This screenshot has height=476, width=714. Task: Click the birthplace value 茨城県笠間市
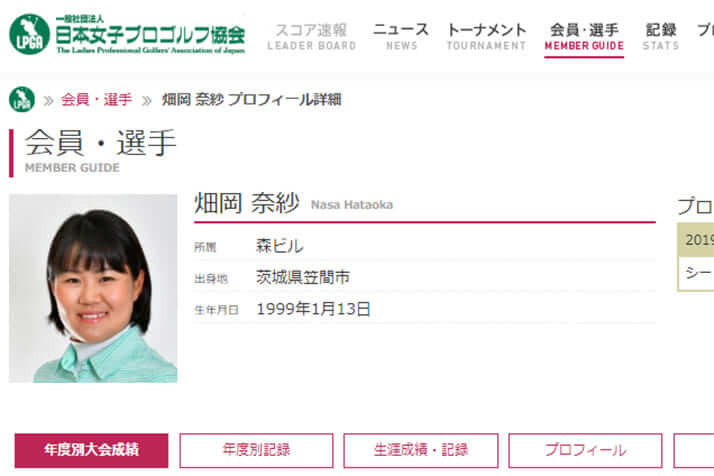(303, 277)
